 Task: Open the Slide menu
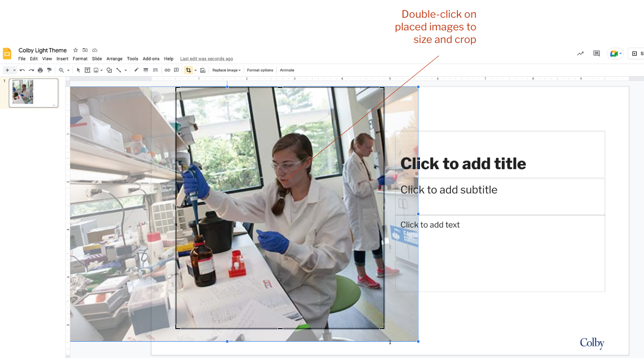[97, 59]
